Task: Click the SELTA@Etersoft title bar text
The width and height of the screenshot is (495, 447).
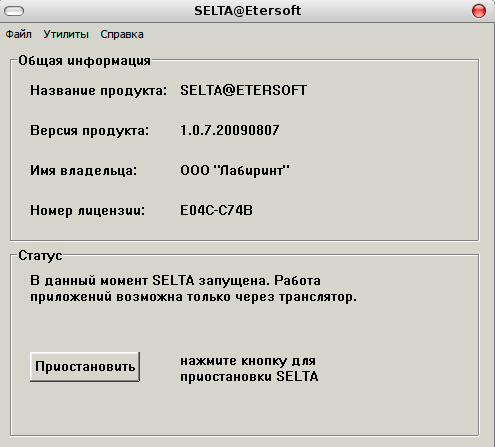Action: click(248, 11)
